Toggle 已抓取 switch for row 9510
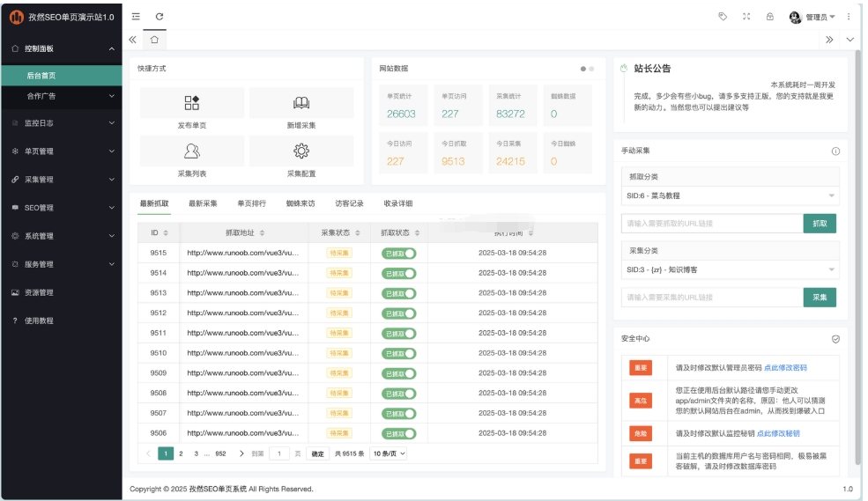The width and height of the screenshot is (868, 501). (x=398, y=353)
